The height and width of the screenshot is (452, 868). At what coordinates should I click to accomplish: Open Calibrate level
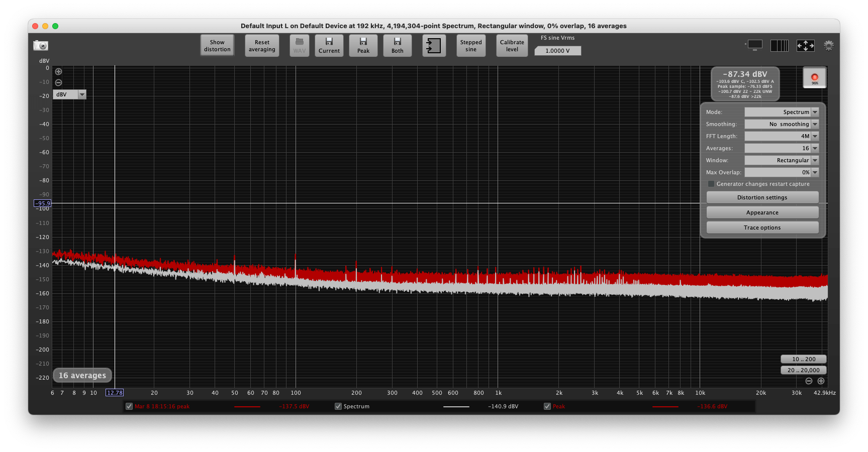[x=512, y=46]
